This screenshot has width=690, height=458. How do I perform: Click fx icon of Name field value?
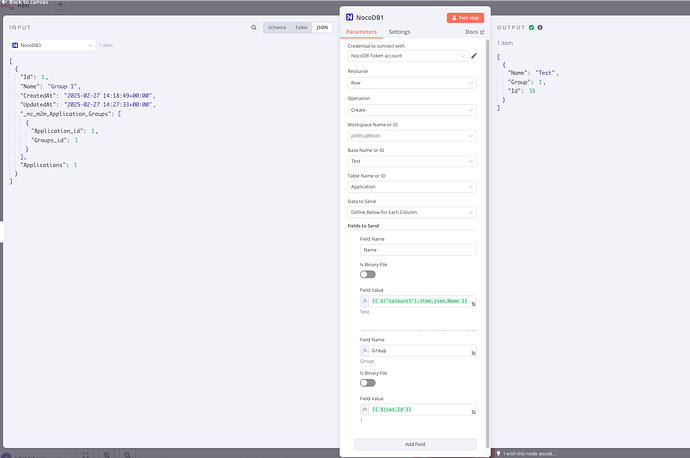[x=365, y=301]
